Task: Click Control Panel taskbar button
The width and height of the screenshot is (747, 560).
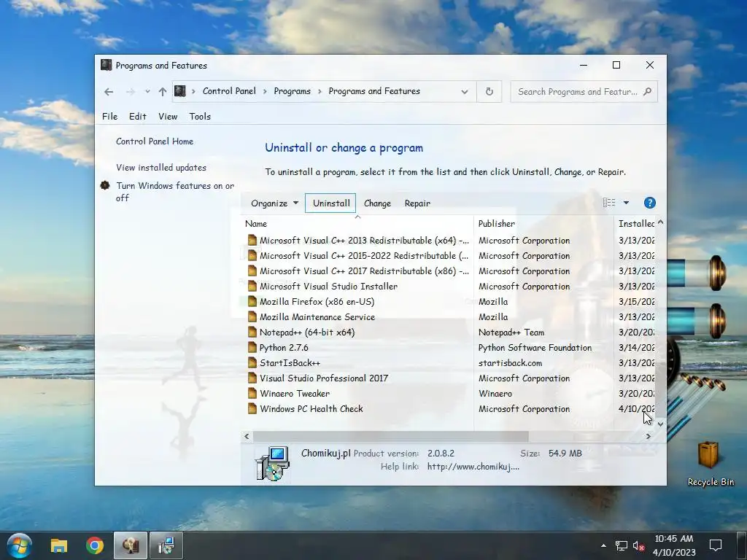Action: 131,545
